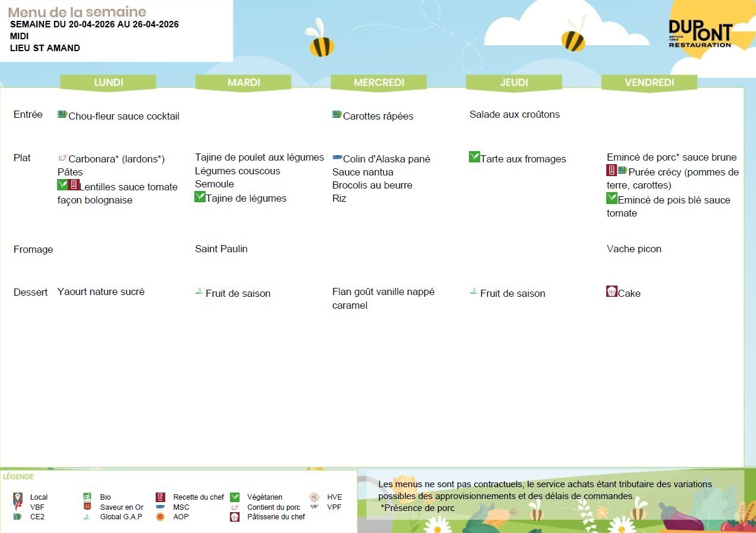The height and width of the screenshot is (533, 756).
Task: Select the MERCREDI day header
Action: coord(379,83)
